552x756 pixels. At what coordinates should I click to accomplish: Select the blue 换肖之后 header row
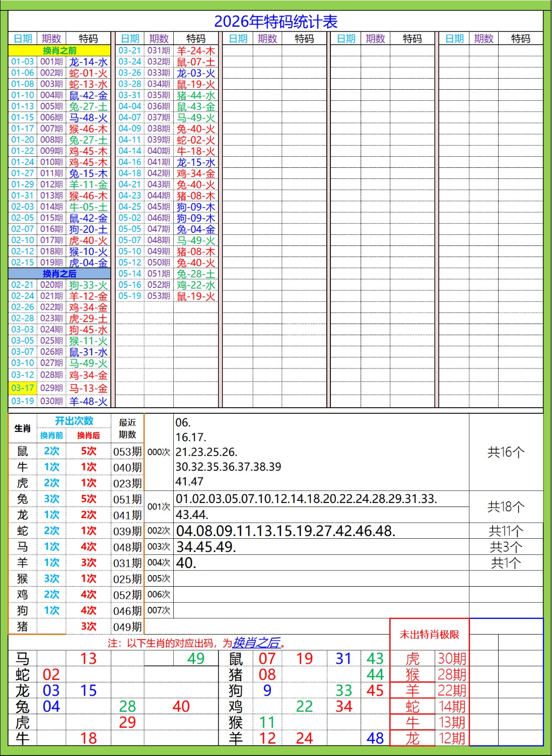tap(59, 274)
